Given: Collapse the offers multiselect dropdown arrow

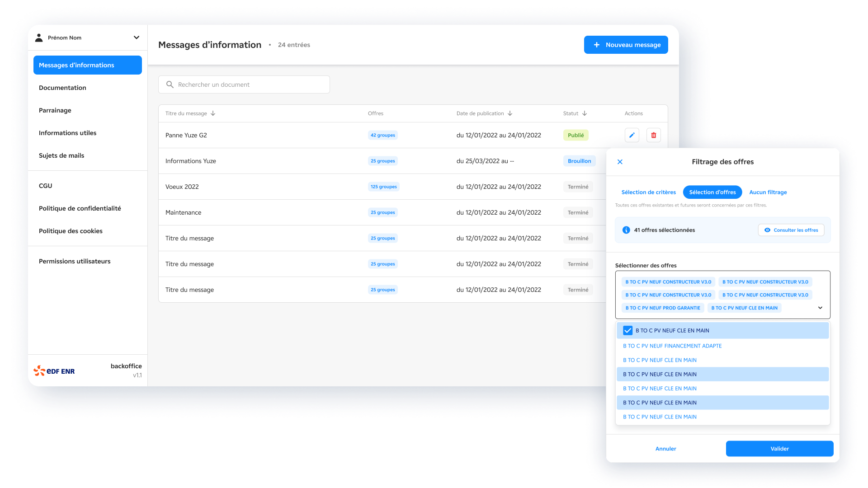Looking at the screenshot, I should pos(820,308).
